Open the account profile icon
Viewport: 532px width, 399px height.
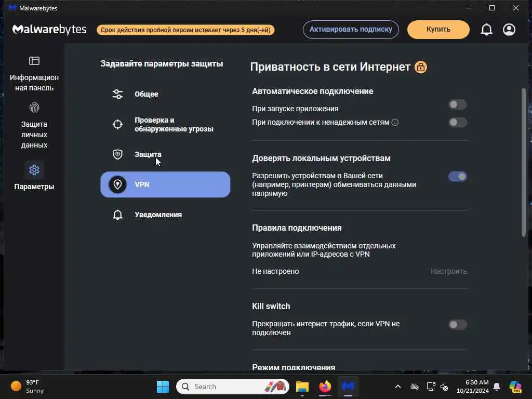(x=509, y=30)
